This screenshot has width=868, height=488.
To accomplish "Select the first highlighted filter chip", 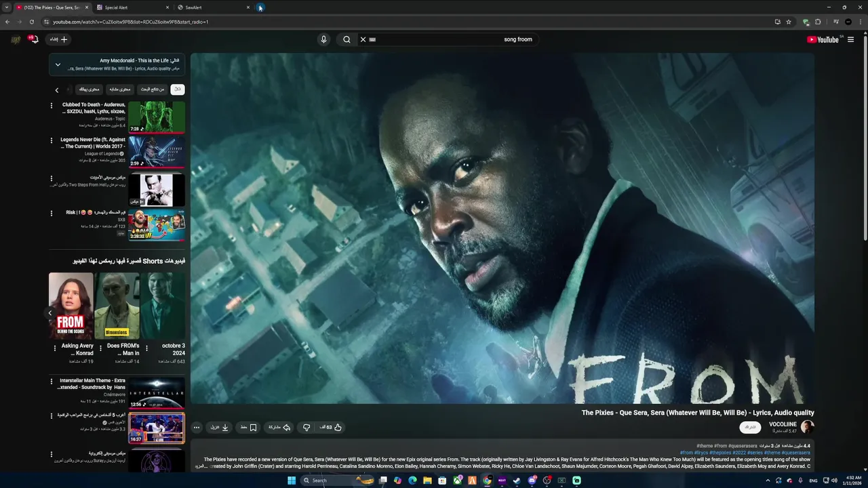I will (x=178, y=89).
